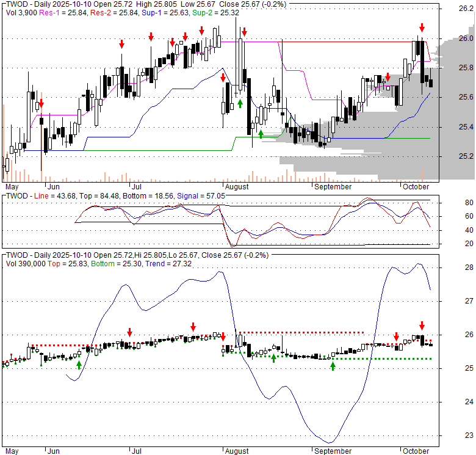Click the Vol 3,900 readout in top chart

(21, 13)
